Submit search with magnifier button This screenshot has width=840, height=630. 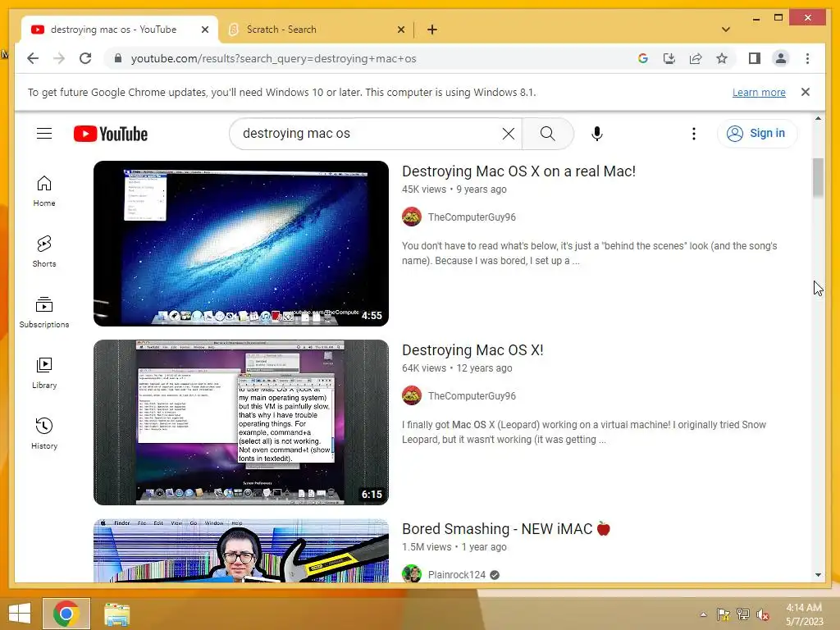click(547, 134)
